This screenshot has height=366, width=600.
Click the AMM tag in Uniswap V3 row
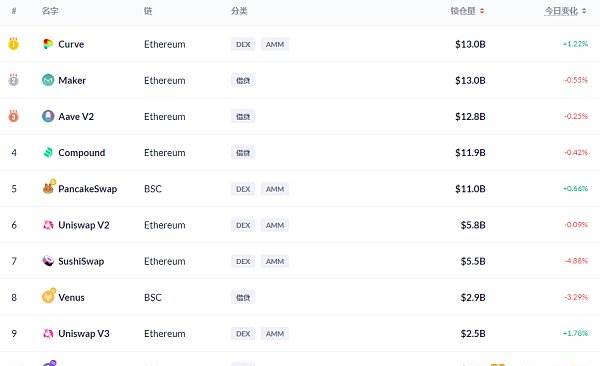click(x=275, y=334)
